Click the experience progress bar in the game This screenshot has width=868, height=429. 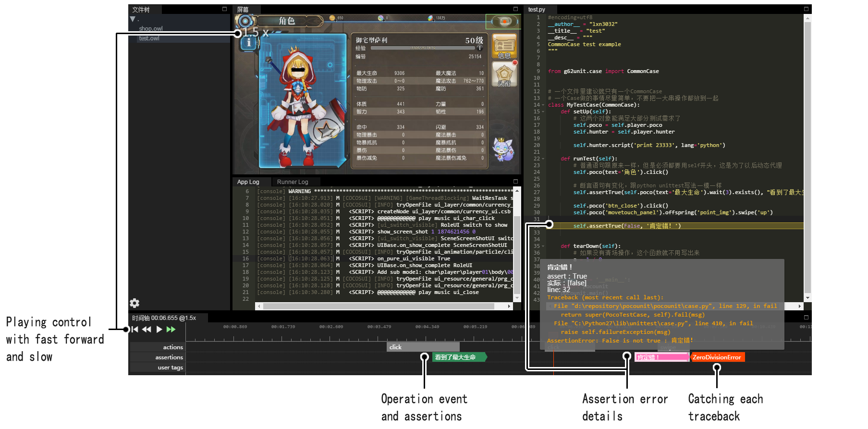423,48
